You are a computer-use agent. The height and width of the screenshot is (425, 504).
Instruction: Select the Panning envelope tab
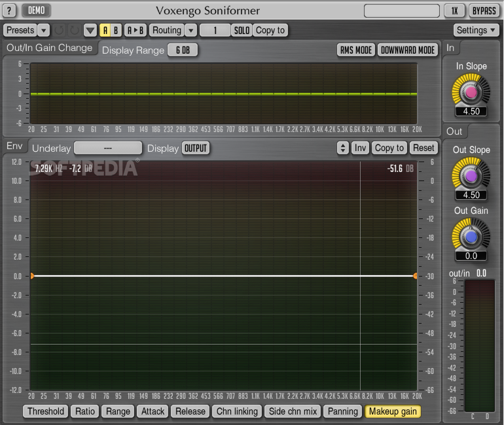click(342, 411)
